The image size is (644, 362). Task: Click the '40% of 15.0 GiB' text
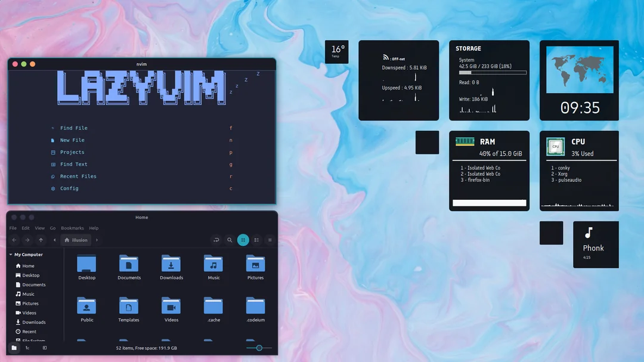(x=500, y=154)
